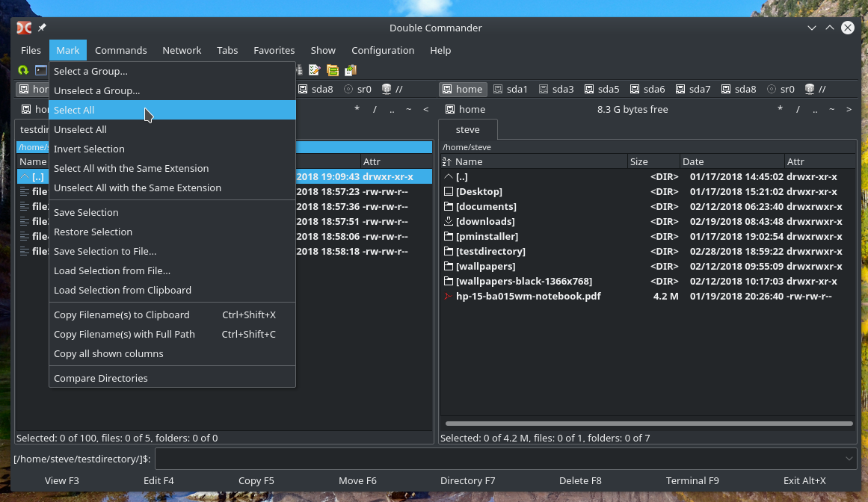Select the sr0 optical drive in left panel

357,89
